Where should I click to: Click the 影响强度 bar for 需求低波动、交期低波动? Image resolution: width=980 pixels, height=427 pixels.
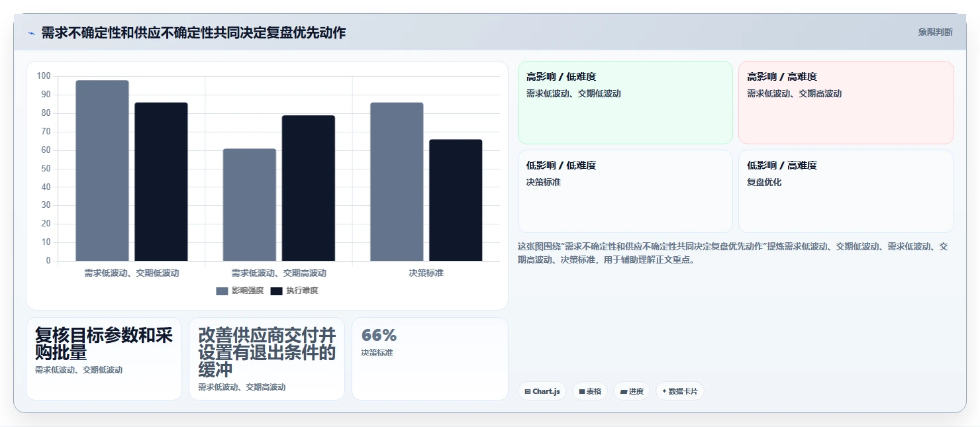(x=102, y=171)
